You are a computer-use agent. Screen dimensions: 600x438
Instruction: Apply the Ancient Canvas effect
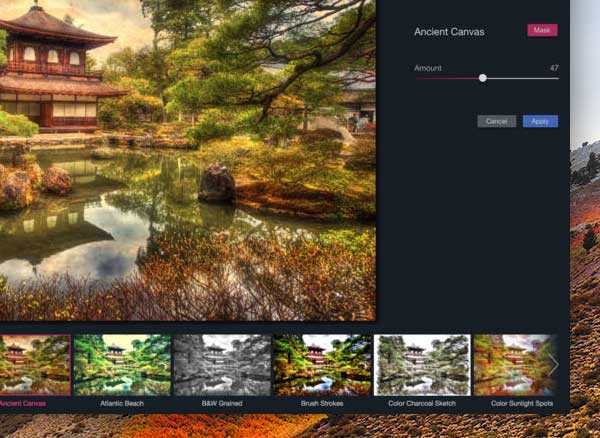tap(540, 121)
